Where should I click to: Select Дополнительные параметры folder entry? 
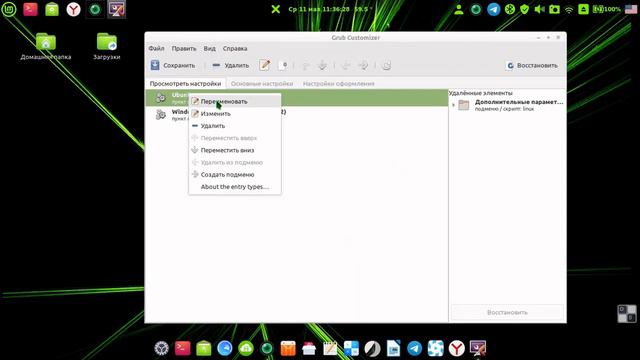pyautogui.click(x=510, y=105)
